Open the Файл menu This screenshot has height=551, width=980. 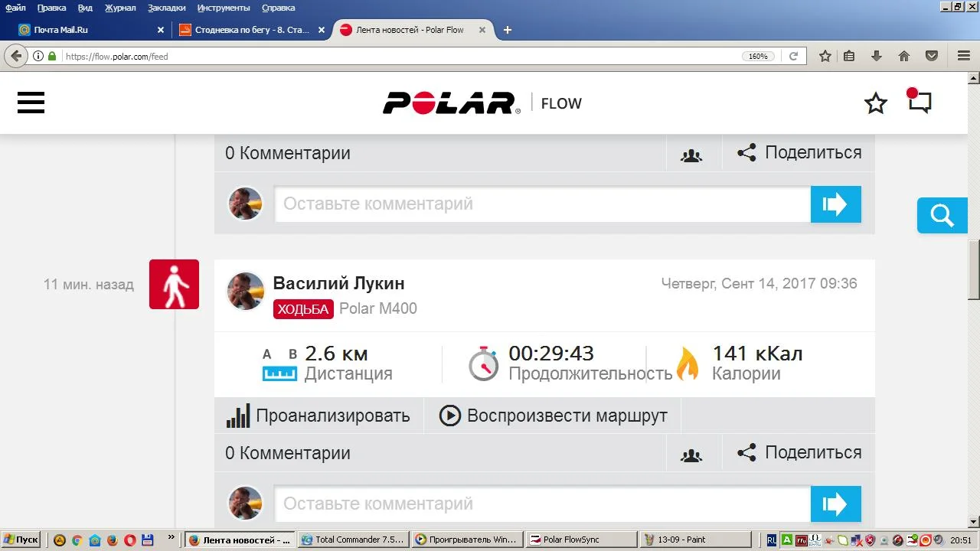[15, 8]
